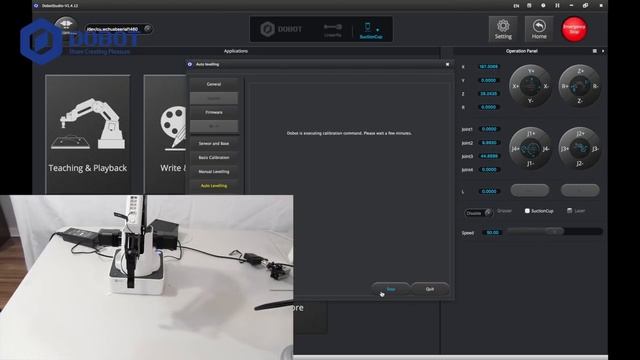The width and height of the screenshot is (640, 360).
Task: Jog the arm using Y- button
Action: (x=531, y=101)
